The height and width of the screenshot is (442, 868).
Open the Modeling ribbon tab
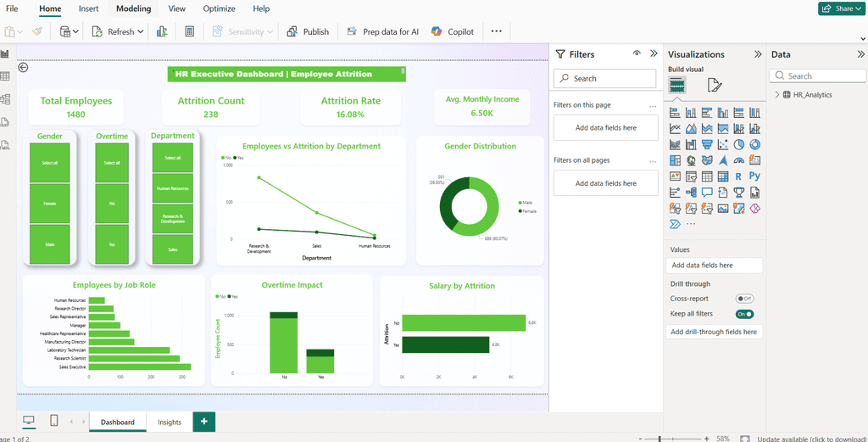133,8
